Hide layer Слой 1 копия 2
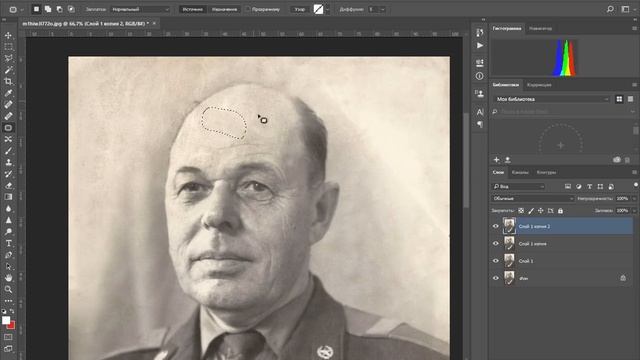The width and height of the screenshot is (640, 360). (496, 226)
